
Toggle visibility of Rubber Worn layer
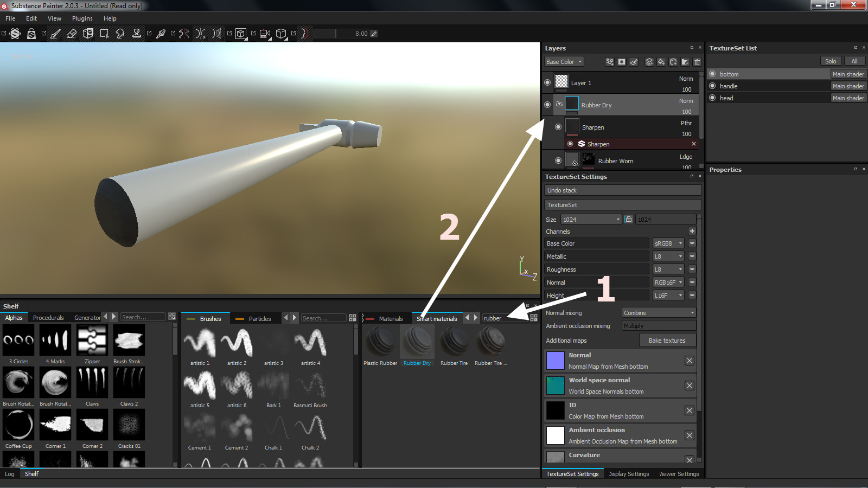click(558, 160)
